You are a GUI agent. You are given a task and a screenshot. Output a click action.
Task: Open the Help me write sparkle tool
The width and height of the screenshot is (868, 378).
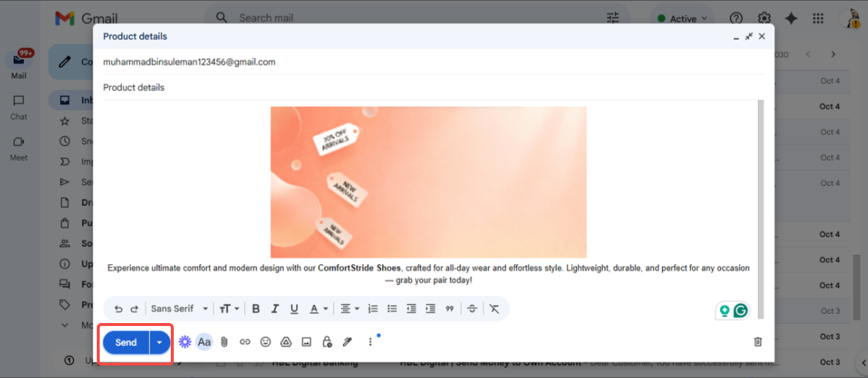(184, 342)
